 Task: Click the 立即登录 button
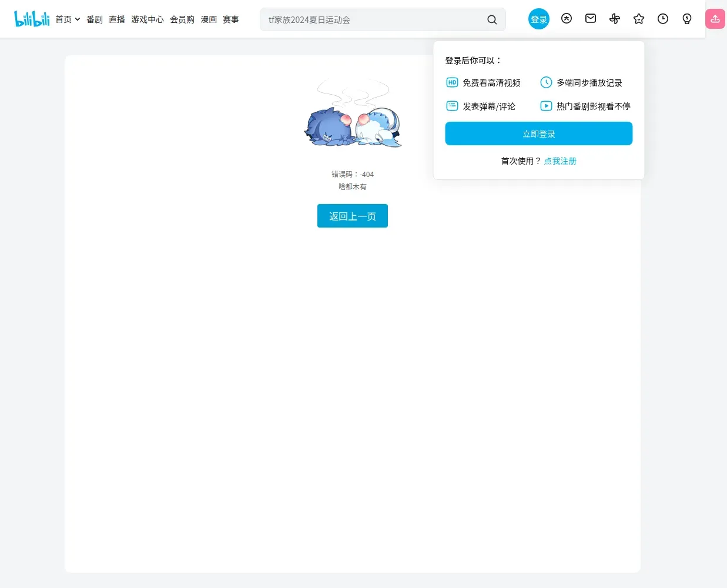pyautogui.click(x=539, y=133)
